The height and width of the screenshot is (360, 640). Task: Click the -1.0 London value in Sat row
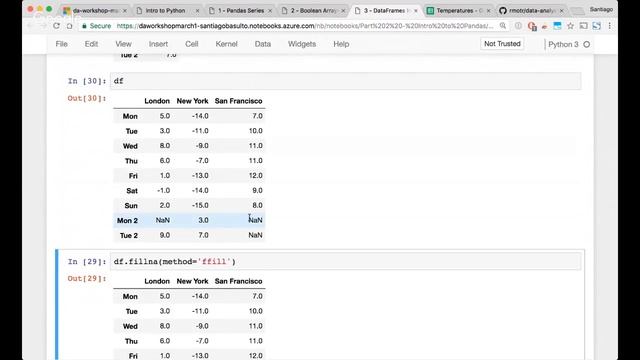pos(163,190)
